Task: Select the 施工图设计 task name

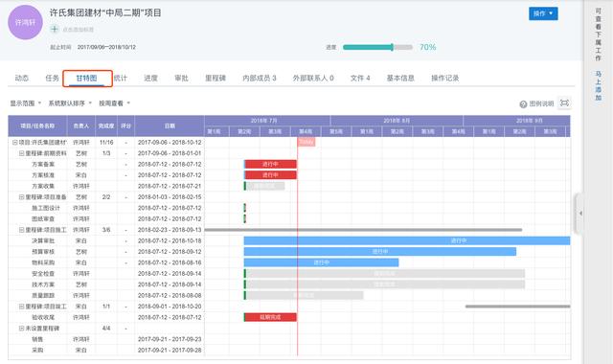Action: [46, 208]
